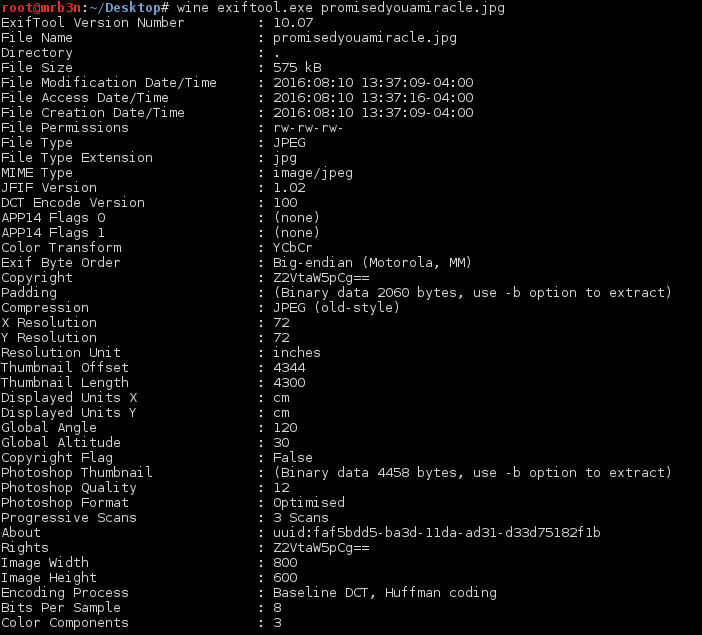
Task: Click the Baseline DCT, Huffman coding text
Action: tap(385, 593)
